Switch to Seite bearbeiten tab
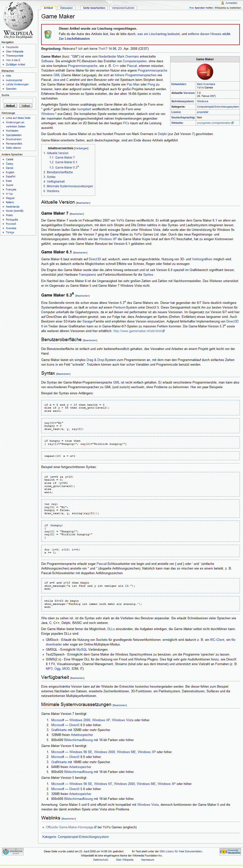243x868 pixels. click(94, 8)
